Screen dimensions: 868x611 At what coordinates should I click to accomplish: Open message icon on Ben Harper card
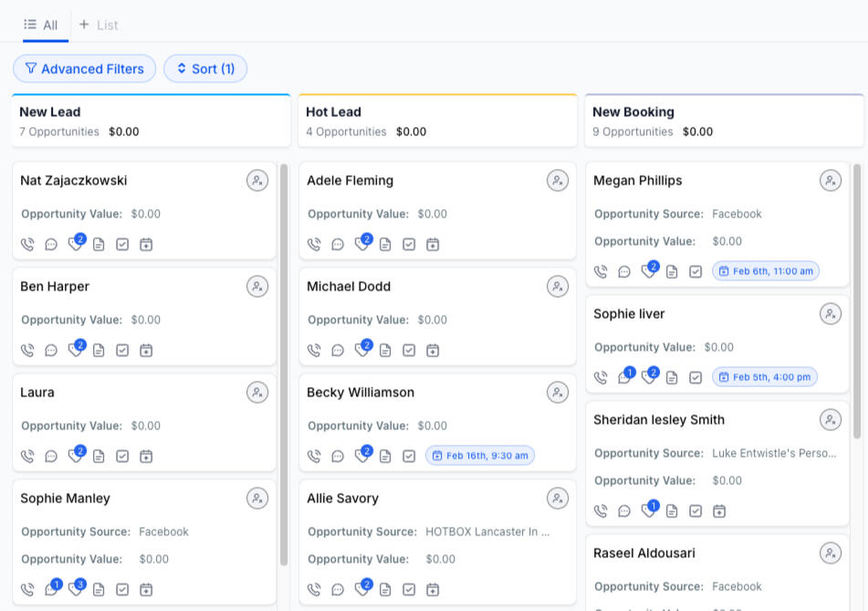[51, 351]
